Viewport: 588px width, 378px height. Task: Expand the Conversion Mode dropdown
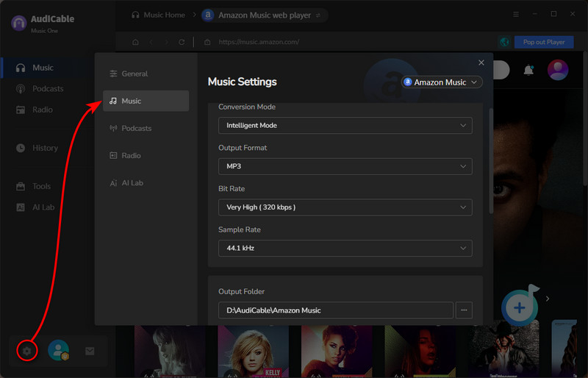pos(345,125)
